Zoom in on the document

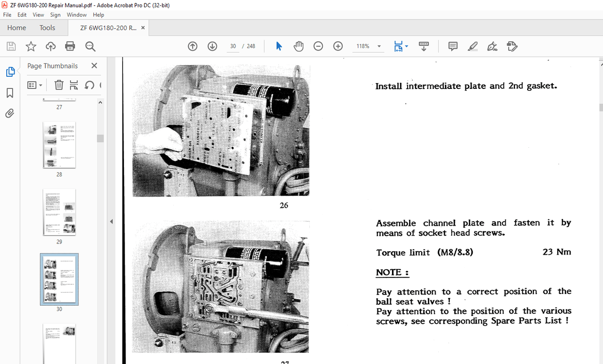point(337,46)
